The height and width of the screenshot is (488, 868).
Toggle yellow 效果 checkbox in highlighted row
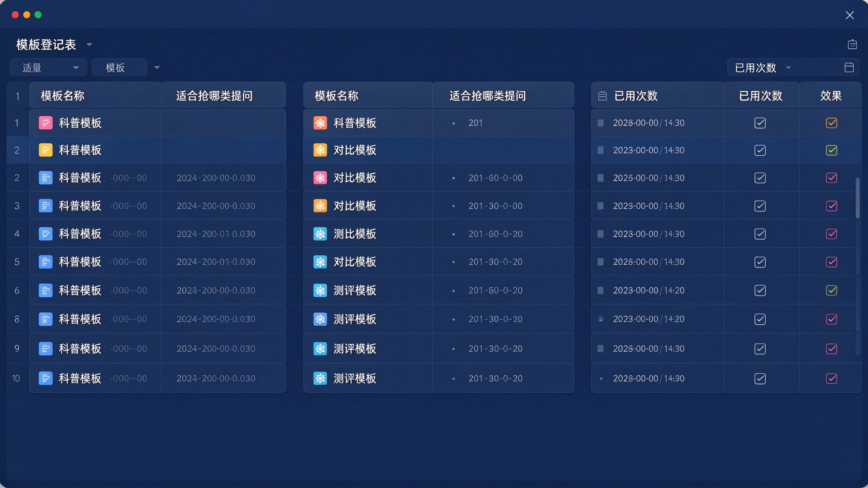(x=831, y=150)
